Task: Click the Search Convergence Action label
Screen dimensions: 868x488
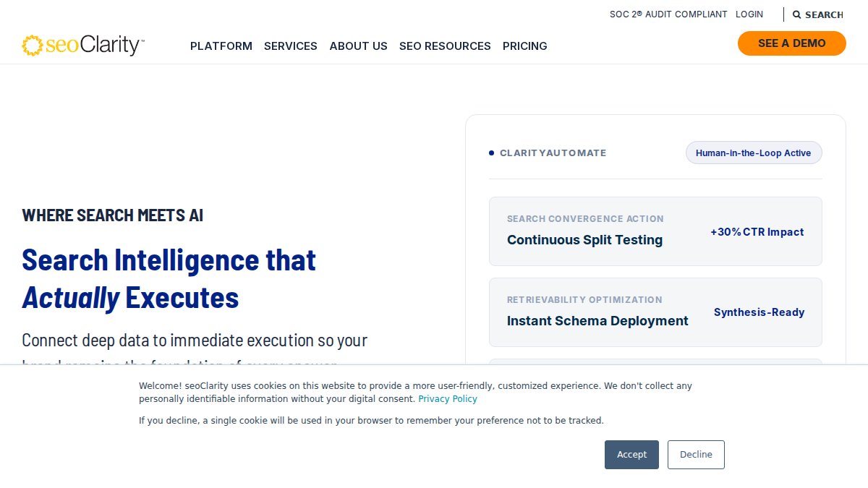Action: click(585, 218)
